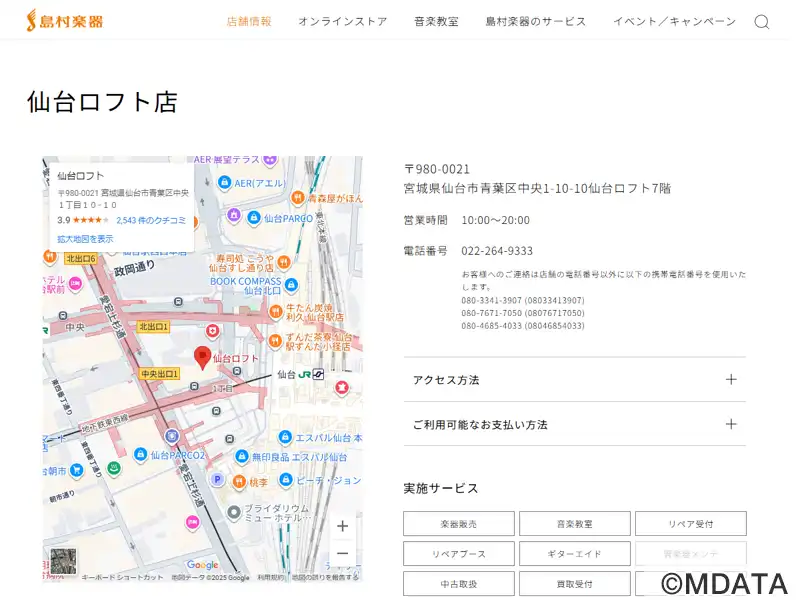
Task: Zoom out the map with minus button
Action: click(343, 553)
